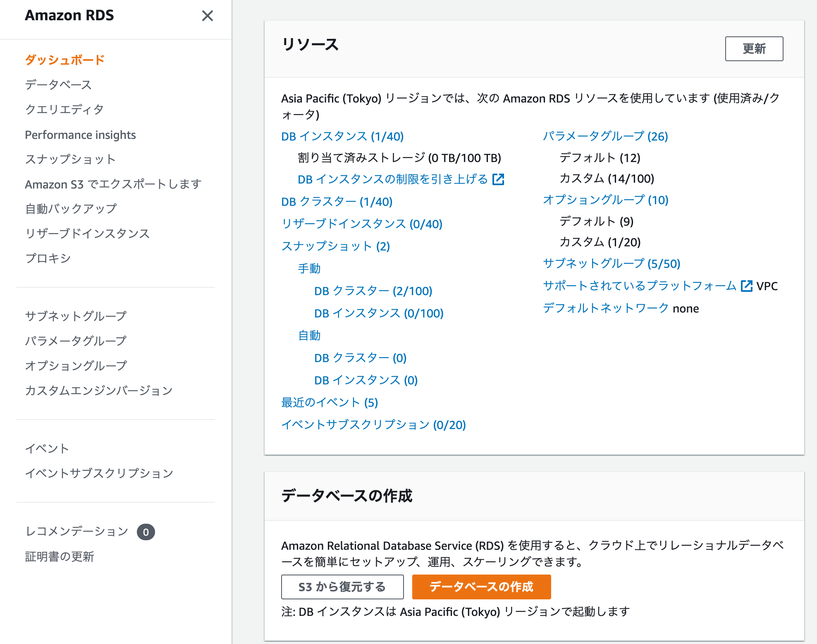Click the 手動 snapshot link
Image resolution: width=817 pixels, height=644 pixels.
pyautogui.click(x=309, y=269)
